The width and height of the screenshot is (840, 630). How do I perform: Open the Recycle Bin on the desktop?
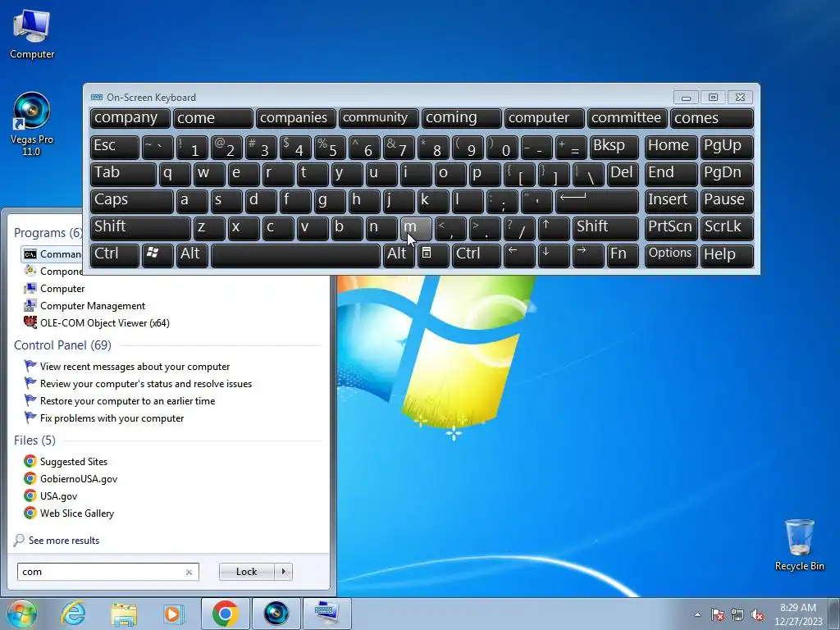[799, 545]
